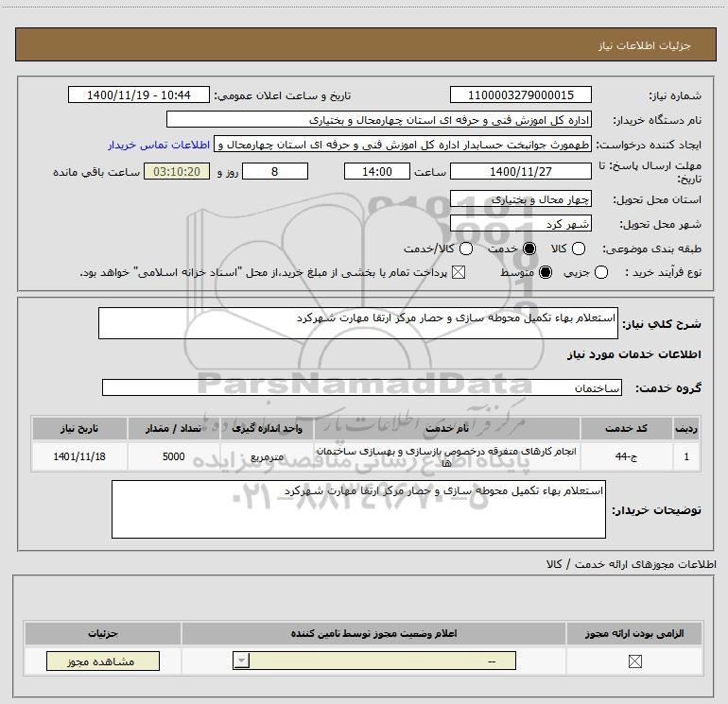The height and width of the screenshot is (704, 728).
Task: Click the service group field ساختمان
Action: 362,387
